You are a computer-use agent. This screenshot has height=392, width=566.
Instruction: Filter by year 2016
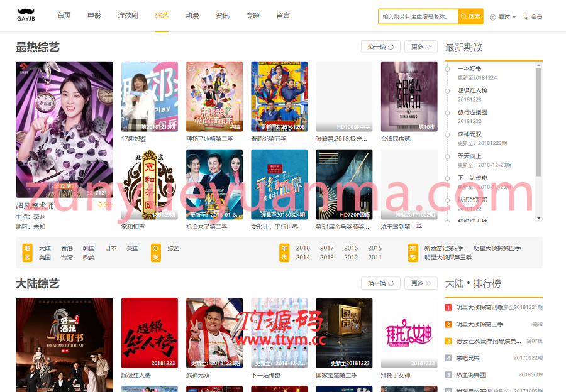click(x=351, y=248)
